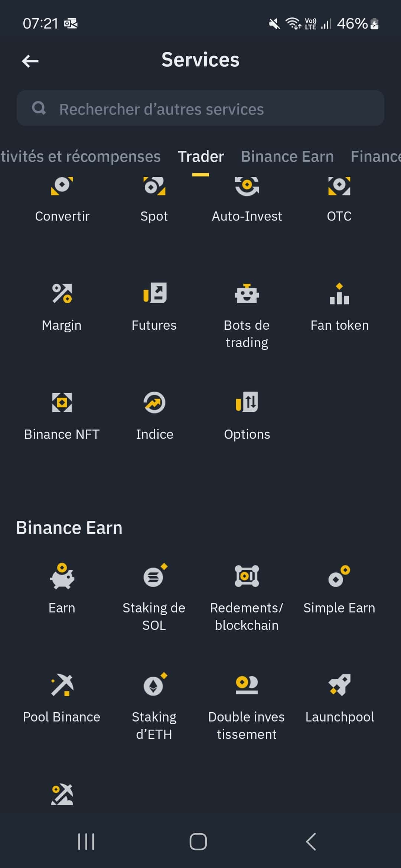Tap the Spot trading icon

point(154,185)
